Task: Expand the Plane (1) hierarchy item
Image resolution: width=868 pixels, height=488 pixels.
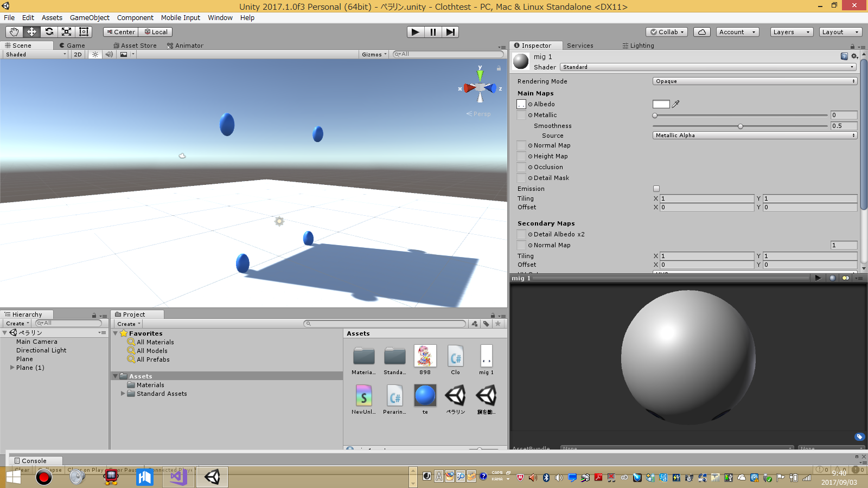Action: 12,368
